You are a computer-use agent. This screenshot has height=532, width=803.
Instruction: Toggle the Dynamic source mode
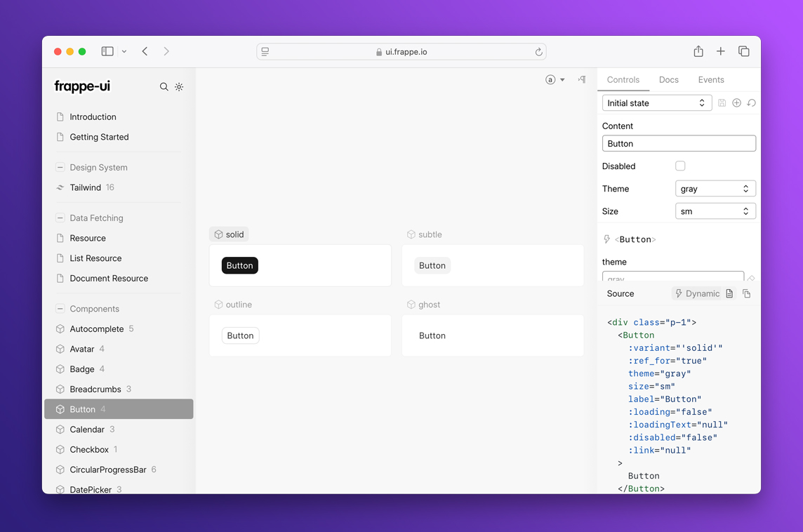point(697,294)
